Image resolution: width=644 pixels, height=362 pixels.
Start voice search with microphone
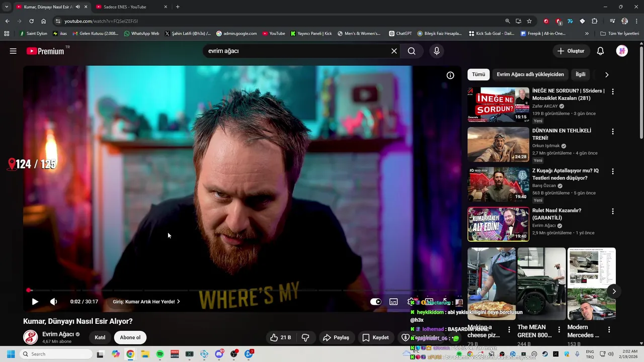coord(437,51)
